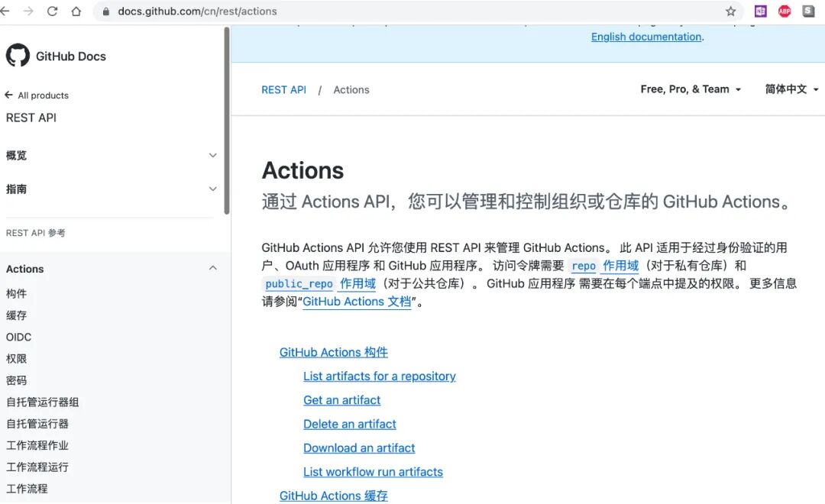The height and width of the screenshot is (504, 825).
Task: Open the ABP ad blocker extension
Action: point(785,11)
